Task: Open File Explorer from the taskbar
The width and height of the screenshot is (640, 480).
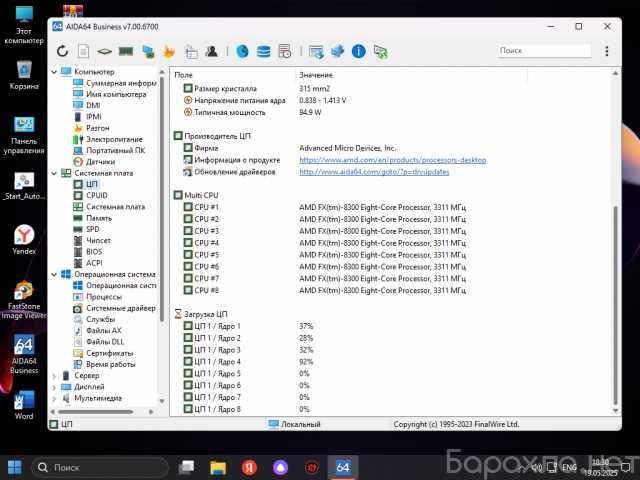Action: 218,467
